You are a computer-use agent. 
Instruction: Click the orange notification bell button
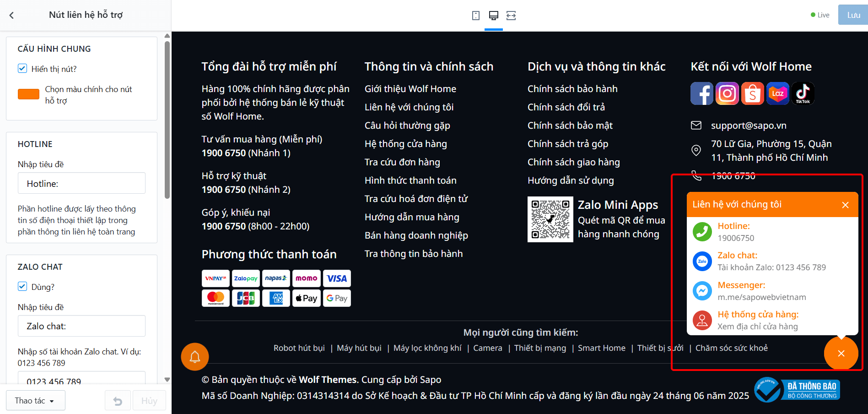(195, 357)
